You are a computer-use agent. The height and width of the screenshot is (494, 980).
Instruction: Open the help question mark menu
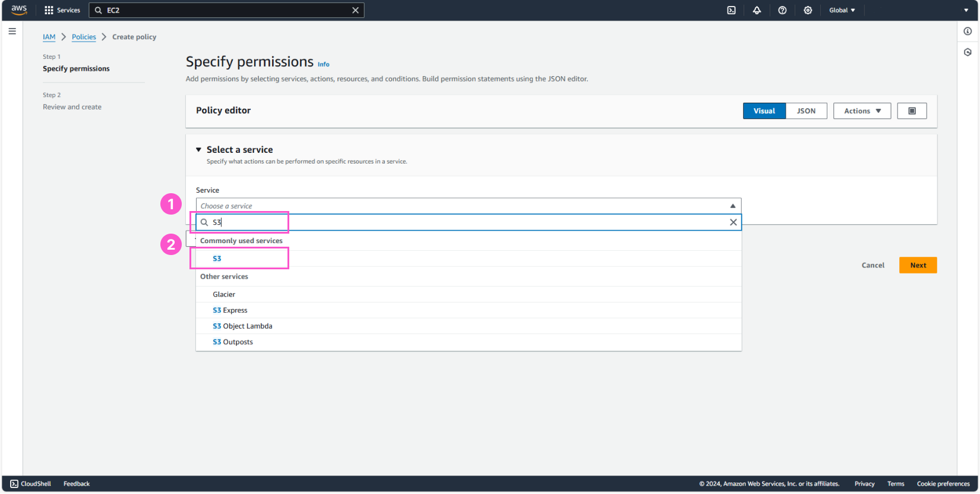click(782, 10)
